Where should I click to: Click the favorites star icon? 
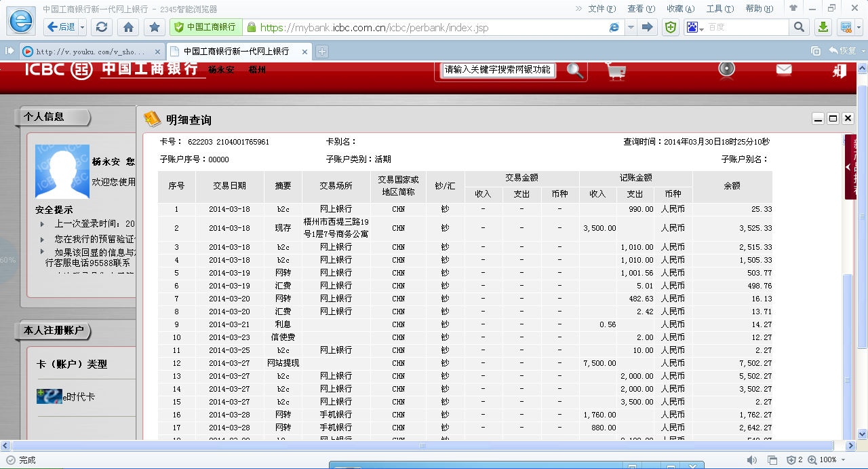point(155,27)
